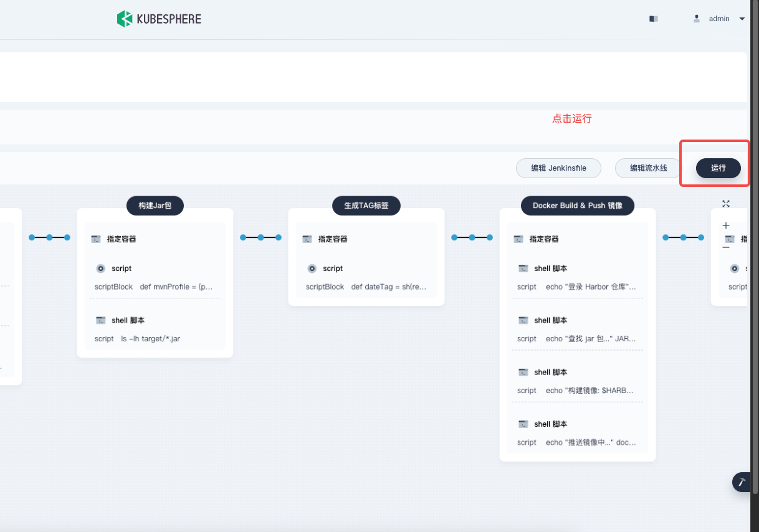
Task: Open 编辑 Jenkinsfile editor
Action: (558, 168)
